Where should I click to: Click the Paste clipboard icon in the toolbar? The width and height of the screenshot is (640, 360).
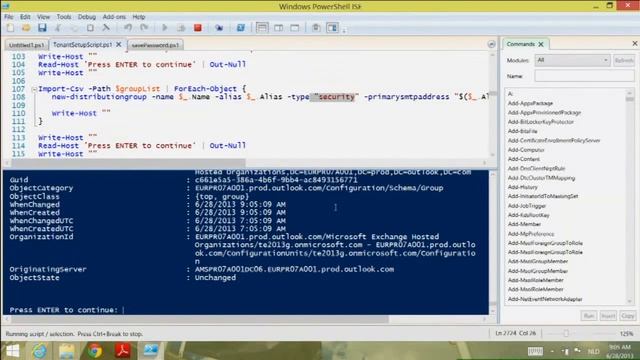click(x=90, y=28)
